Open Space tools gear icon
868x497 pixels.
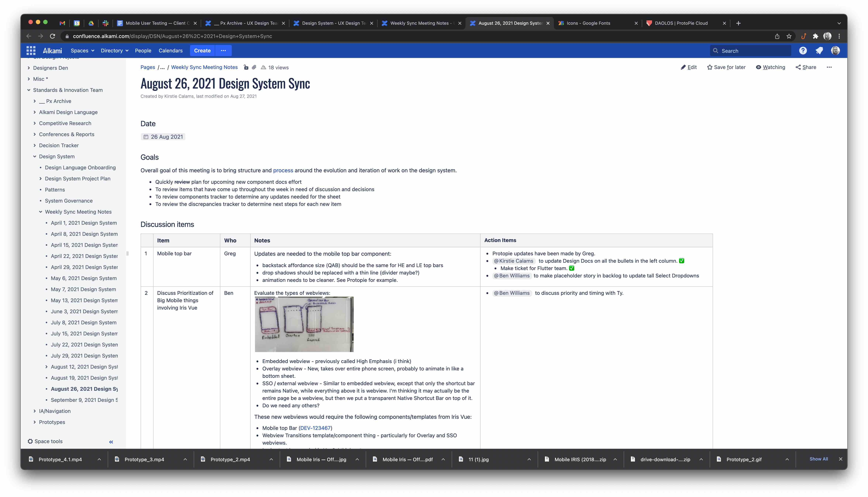[30, 441]
